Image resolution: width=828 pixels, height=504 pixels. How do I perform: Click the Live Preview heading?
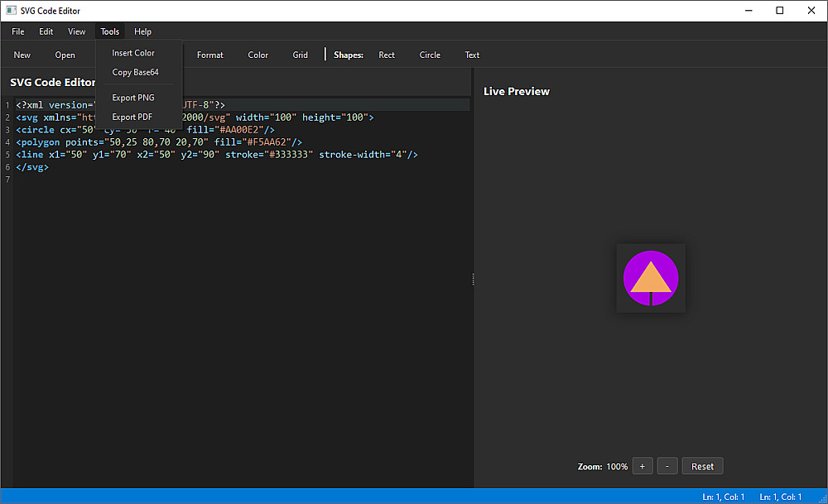517,91
